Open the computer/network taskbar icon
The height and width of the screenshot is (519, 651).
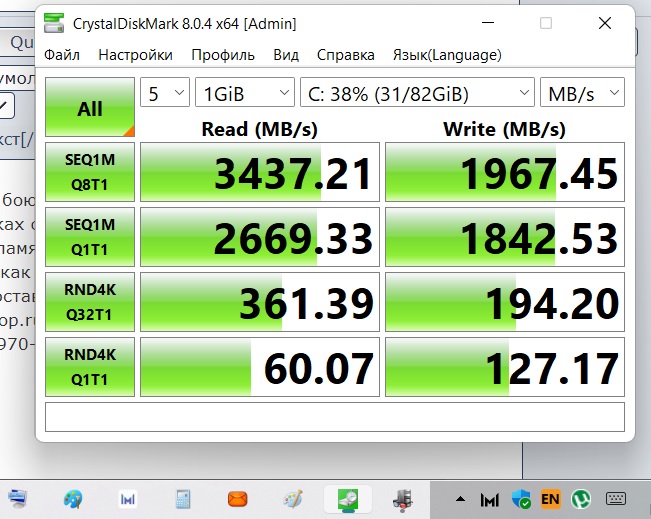(x=17, y=499)
